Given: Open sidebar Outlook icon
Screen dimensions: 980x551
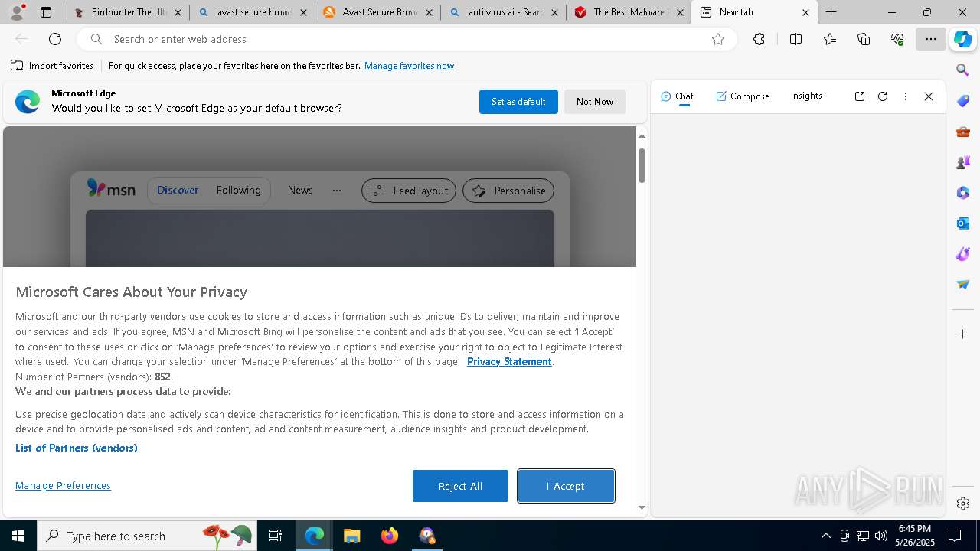Looking at the screenshot, I should coord(963,223).
